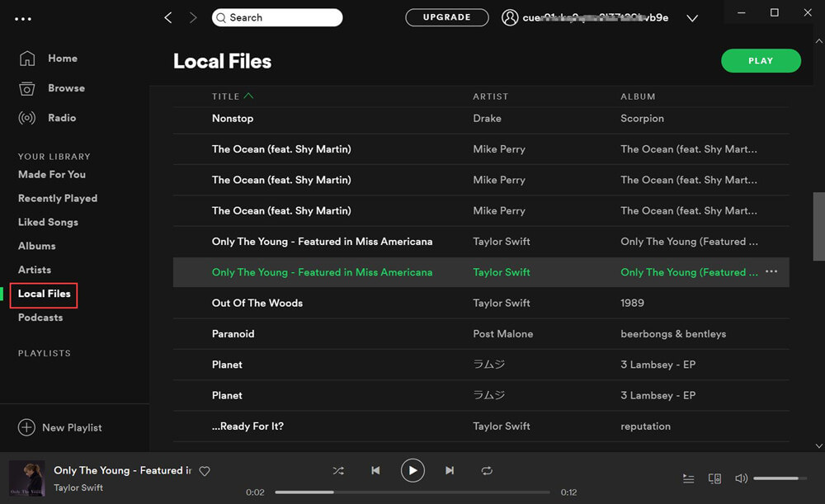
Task: Open Albums in library
Action: coord(37,246)
